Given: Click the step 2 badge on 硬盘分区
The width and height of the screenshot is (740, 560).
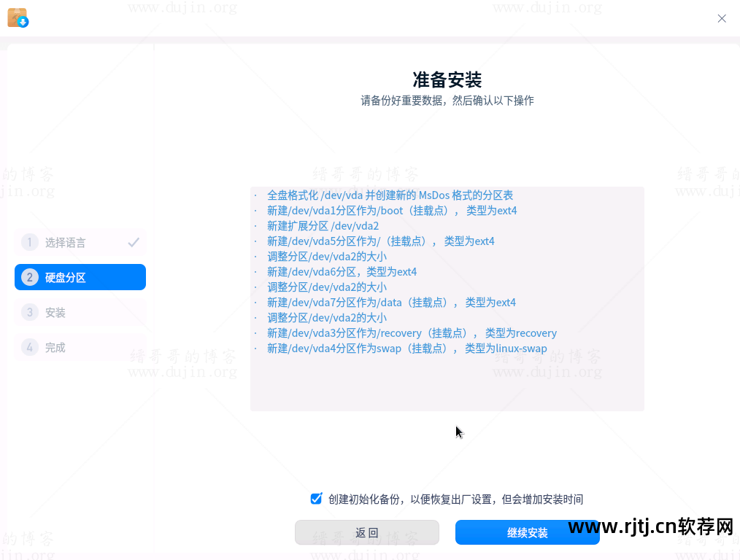Looking at the screenshot, I should 29,277.
